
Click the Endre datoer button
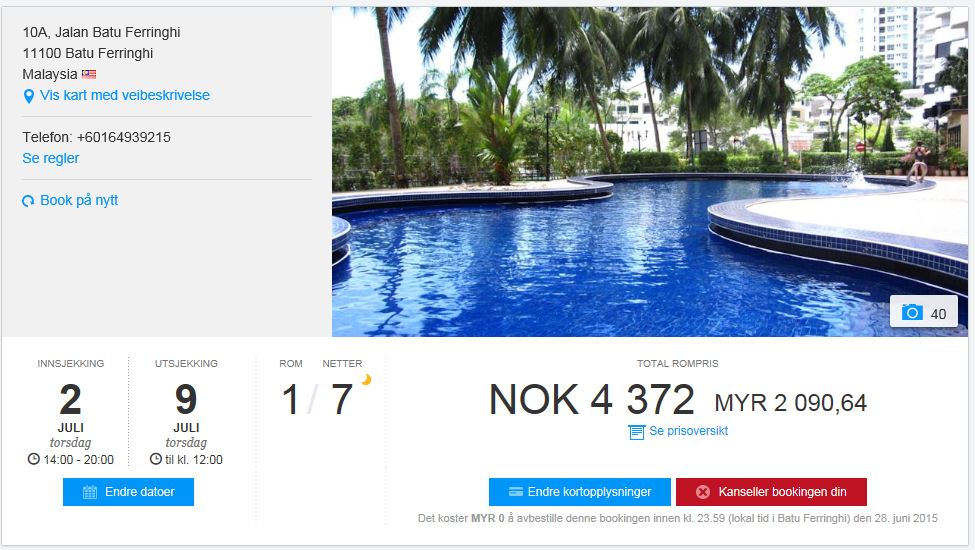128,492
